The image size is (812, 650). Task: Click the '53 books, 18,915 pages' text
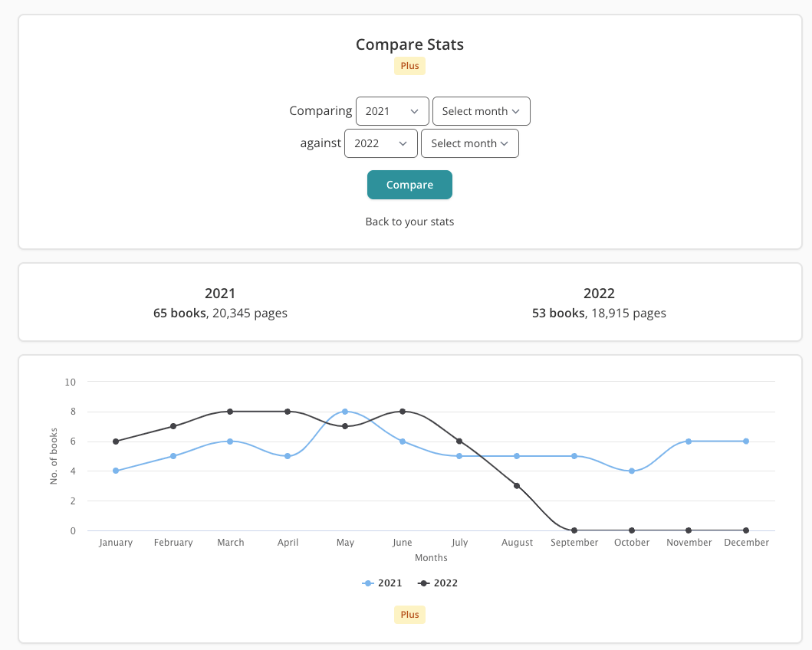(x=599, y=313)
